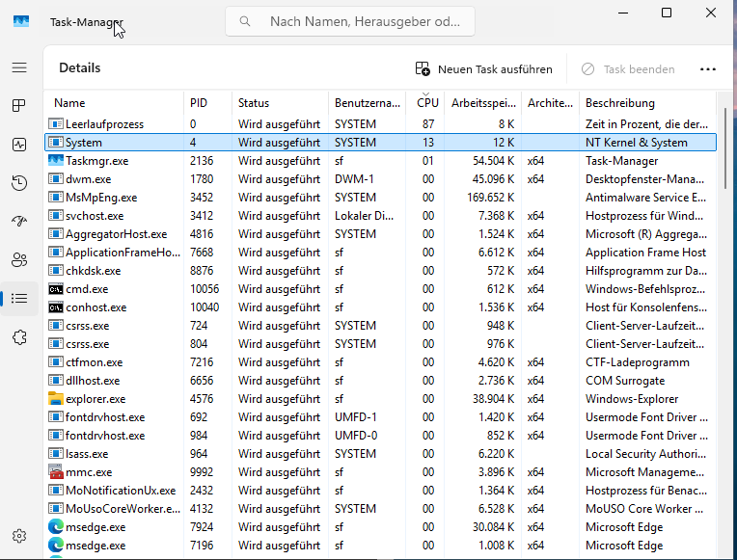Click the System process name
This screenshot has width=737, height=560.
(x=84, y=143)
